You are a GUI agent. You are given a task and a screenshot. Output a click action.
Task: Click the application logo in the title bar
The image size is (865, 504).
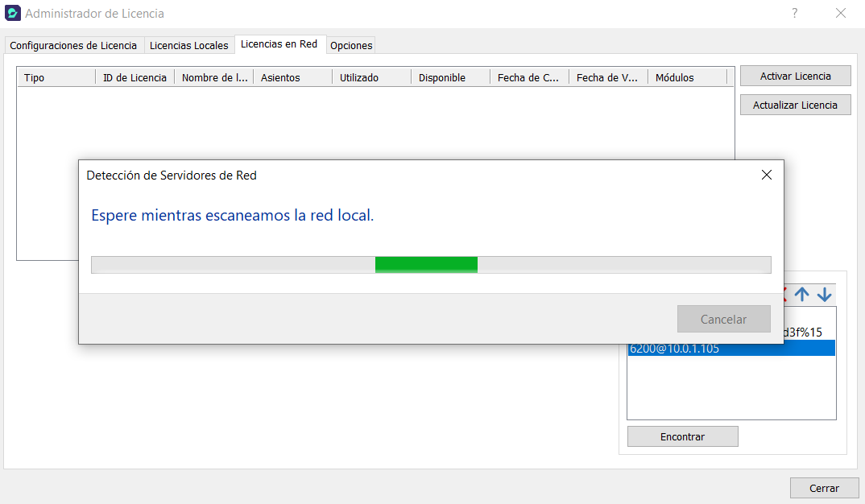[13, 14]
